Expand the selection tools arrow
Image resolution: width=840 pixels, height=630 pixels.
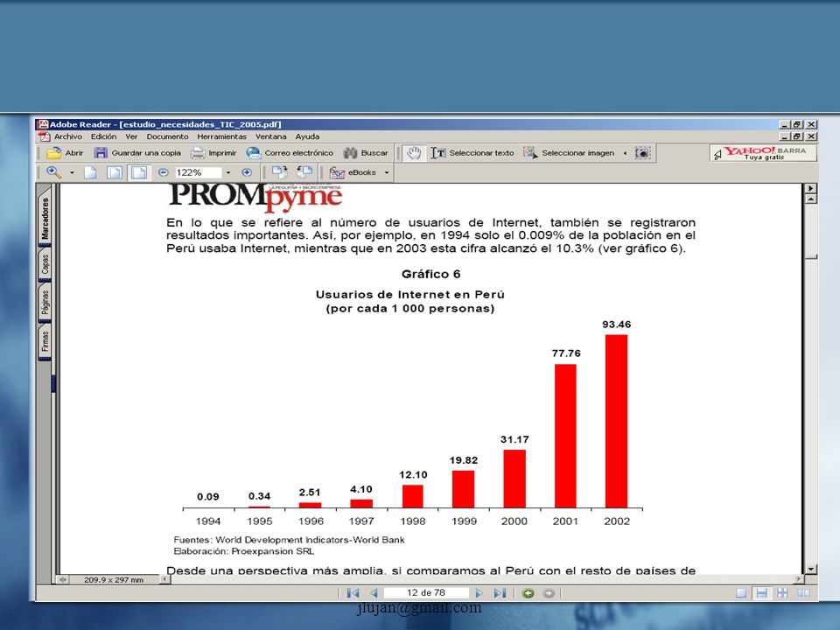click(625, 153)
